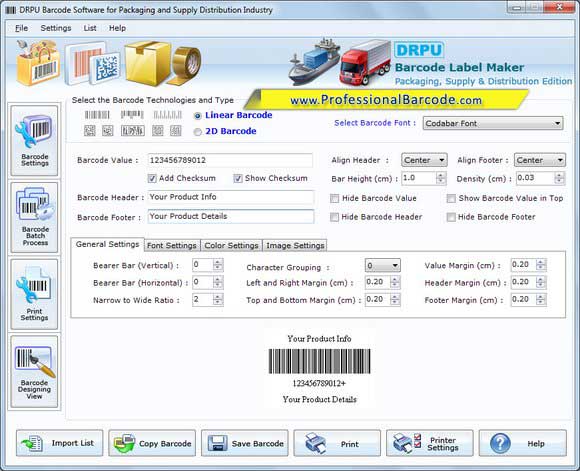
Task: Click the Save Barcode floppy disk icon
Action: point(218,443)
